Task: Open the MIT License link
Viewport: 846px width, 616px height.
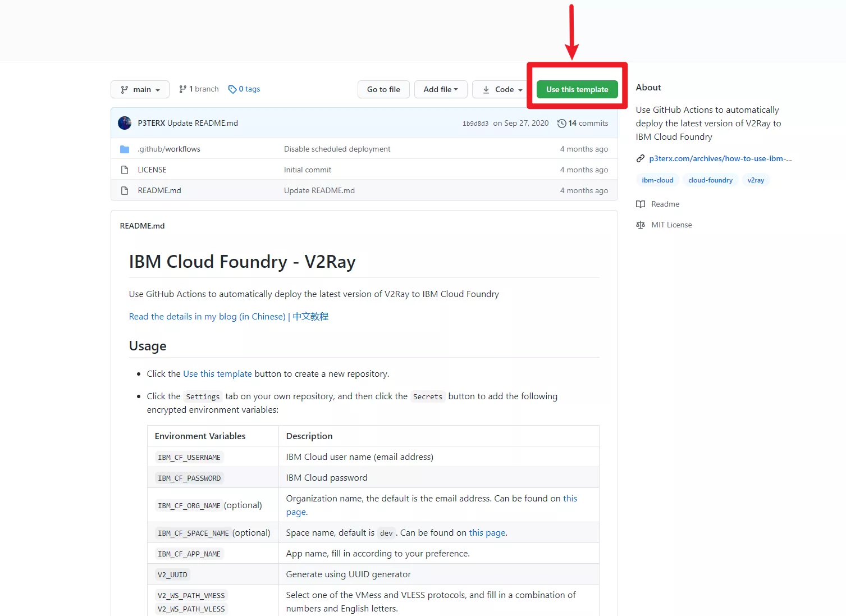Action: point(671,225)
